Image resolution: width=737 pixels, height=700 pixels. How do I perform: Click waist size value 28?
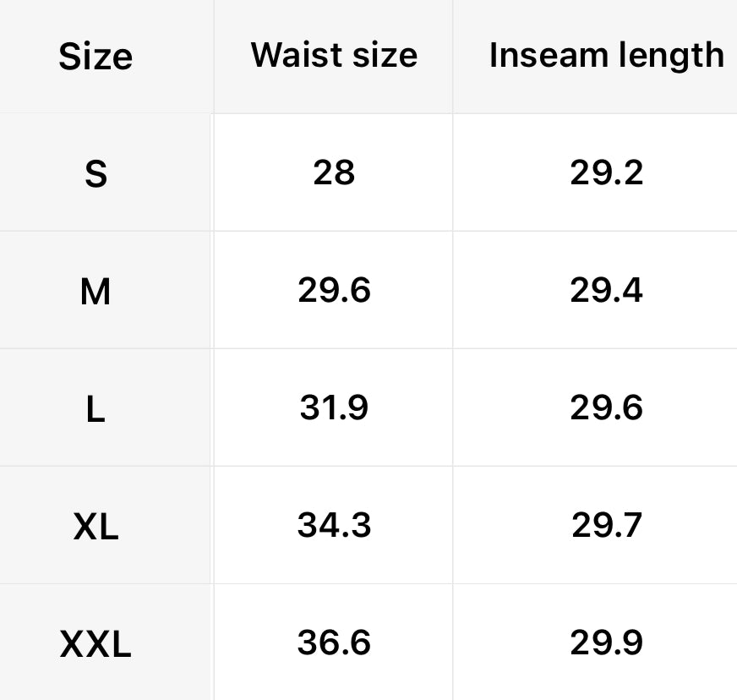click(x=334, y=172)
